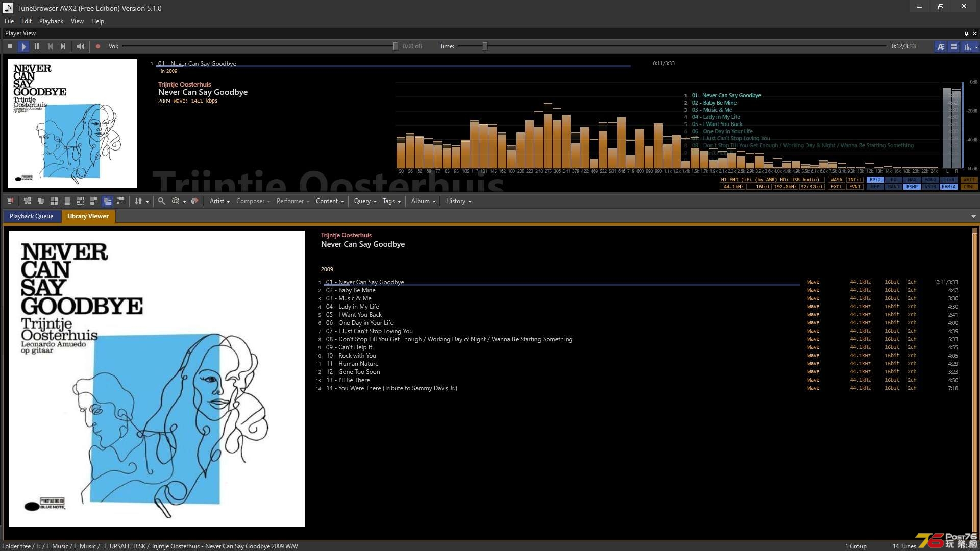This screenshot has height=551, width=980.
Task: Open the Performer dropdown
Action: click(x=293, y=201)
